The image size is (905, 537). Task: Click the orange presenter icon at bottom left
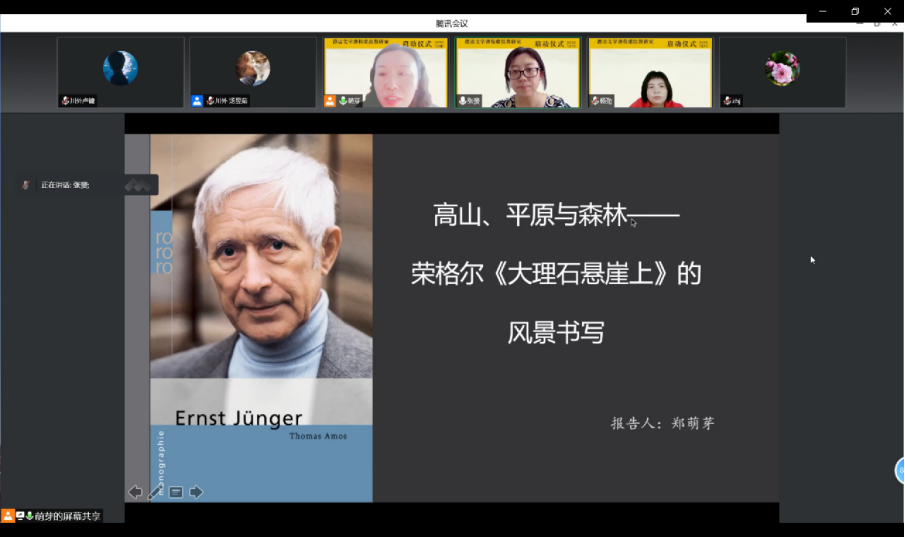[x=8, y=516]
